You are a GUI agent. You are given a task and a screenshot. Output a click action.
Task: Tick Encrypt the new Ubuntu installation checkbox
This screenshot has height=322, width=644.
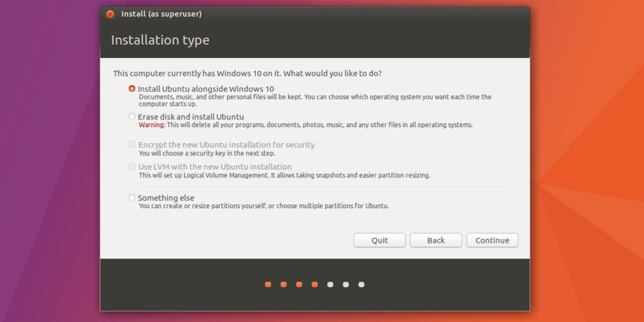tap(132, 144)
